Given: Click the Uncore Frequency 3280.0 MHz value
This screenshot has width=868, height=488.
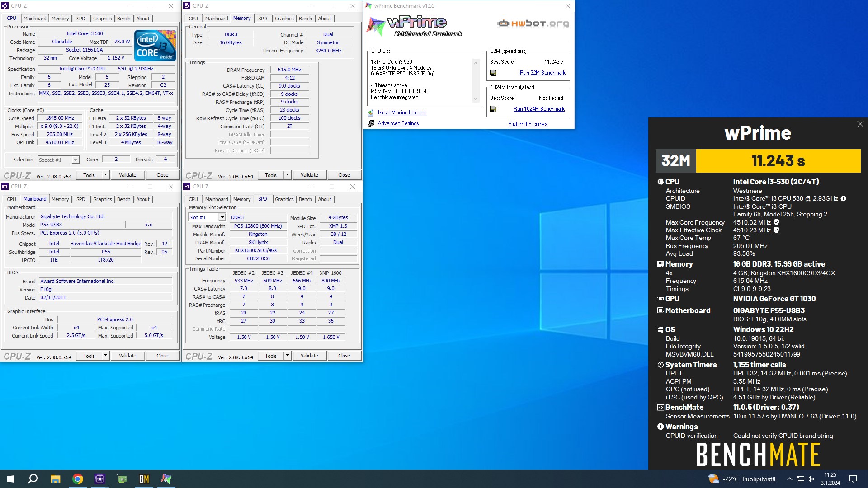Looking at the screenshot, I should click(328, 51).
